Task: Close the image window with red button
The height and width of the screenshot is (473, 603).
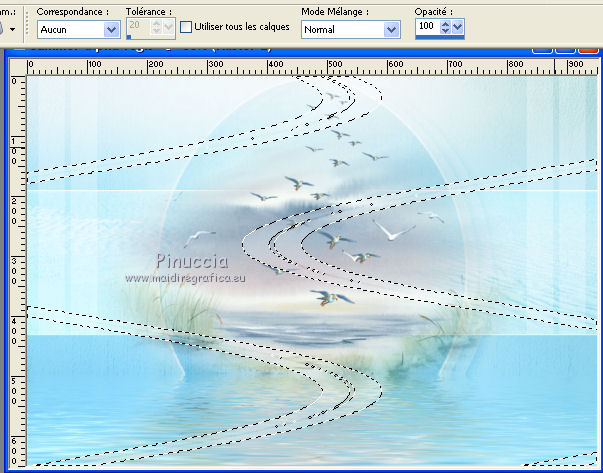Action: 588,50
